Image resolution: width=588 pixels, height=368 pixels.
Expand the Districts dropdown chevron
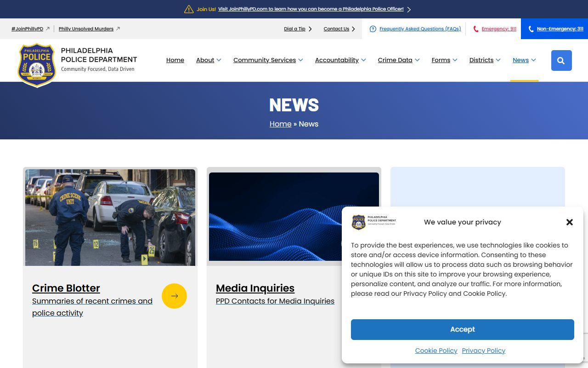498,60
